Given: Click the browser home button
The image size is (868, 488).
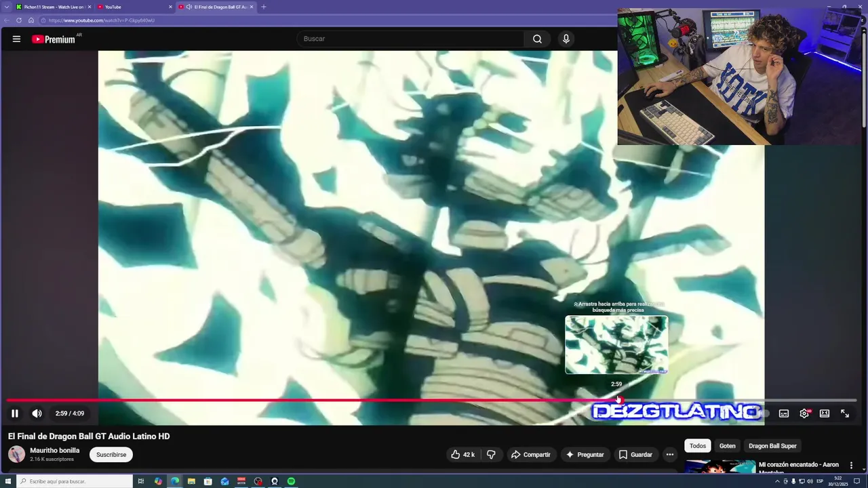Looking at the screenshot, I should click(x=31, y=20).
